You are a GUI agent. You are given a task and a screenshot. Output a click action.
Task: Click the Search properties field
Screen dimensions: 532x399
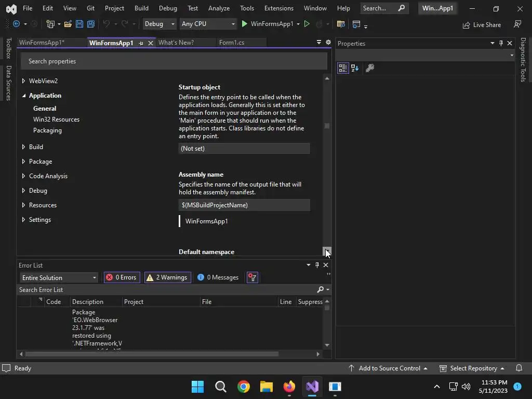pos(174,61)
